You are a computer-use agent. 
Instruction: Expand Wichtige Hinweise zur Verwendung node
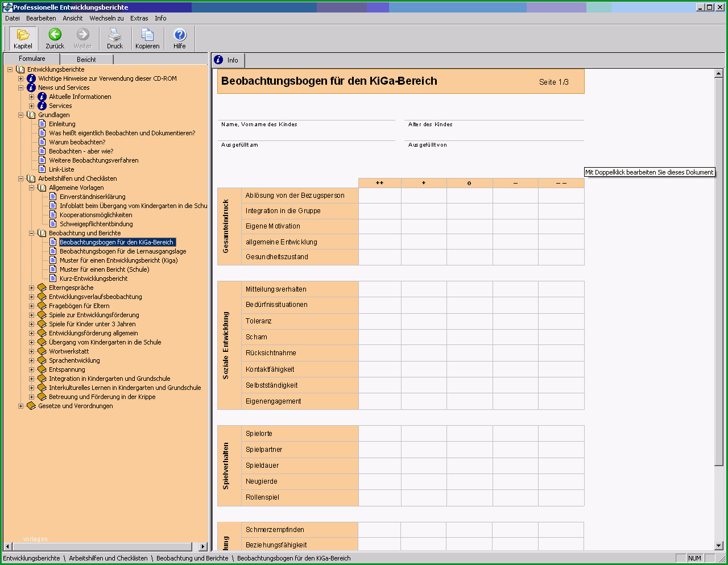20,78
